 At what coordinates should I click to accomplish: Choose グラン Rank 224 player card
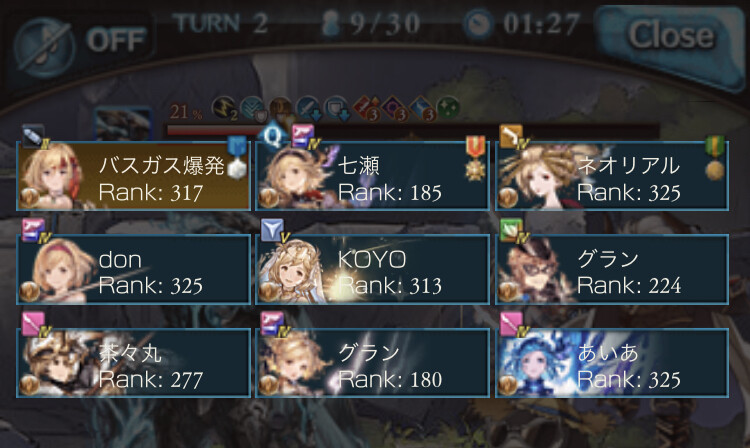pos(612,269)
